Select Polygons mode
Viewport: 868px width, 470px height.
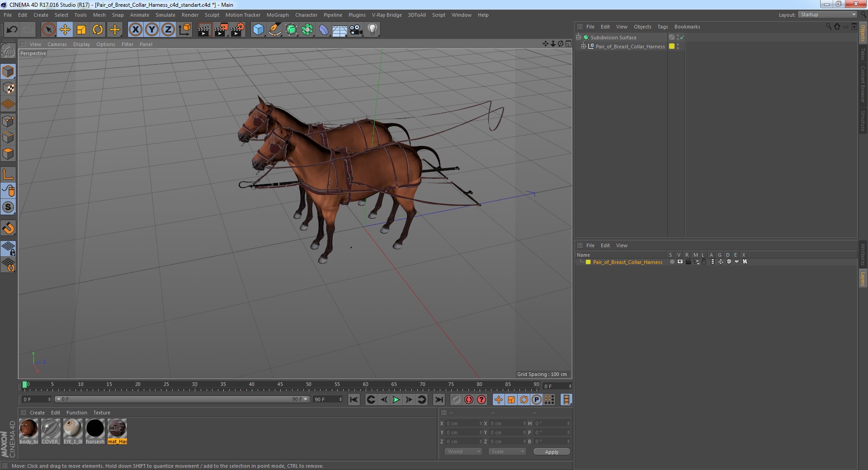pos(8,154)
